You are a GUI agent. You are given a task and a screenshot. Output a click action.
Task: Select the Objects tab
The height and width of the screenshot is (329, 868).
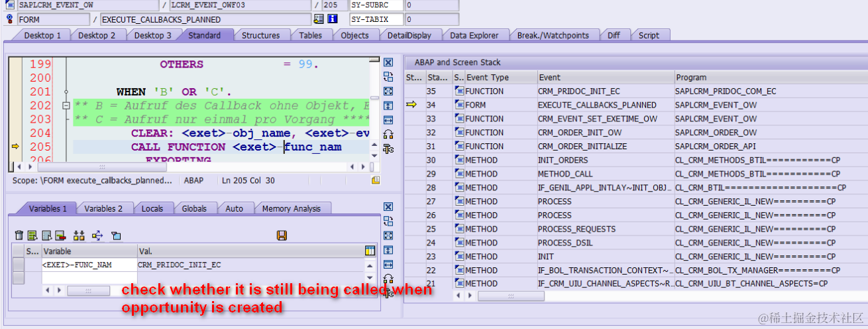(x=354, y=35)
